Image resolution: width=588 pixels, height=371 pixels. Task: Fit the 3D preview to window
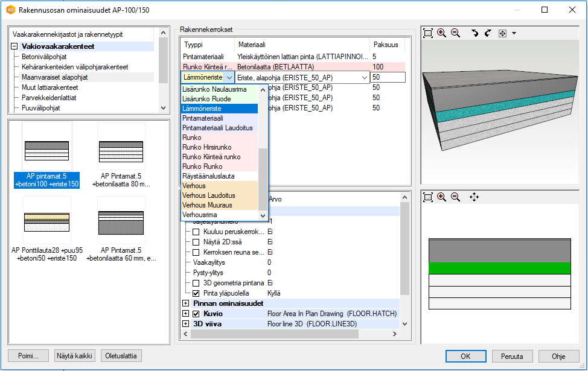[428, 33]
